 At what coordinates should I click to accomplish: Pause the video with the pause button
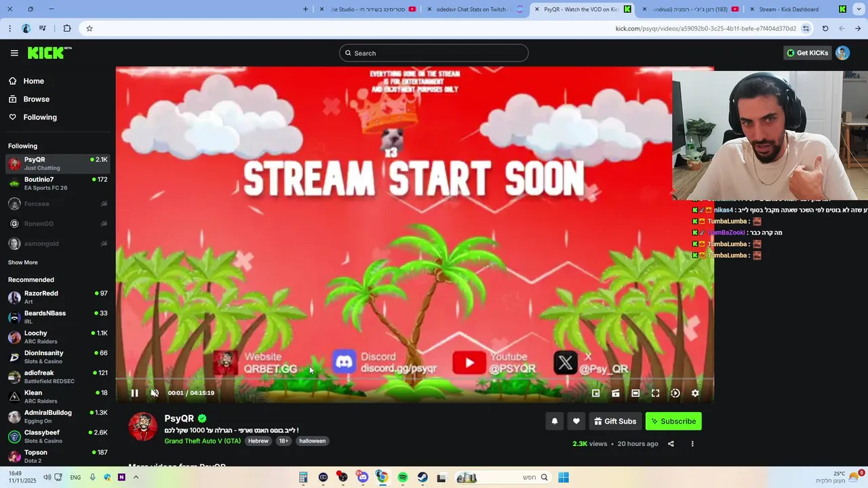[x=134, y=393]
